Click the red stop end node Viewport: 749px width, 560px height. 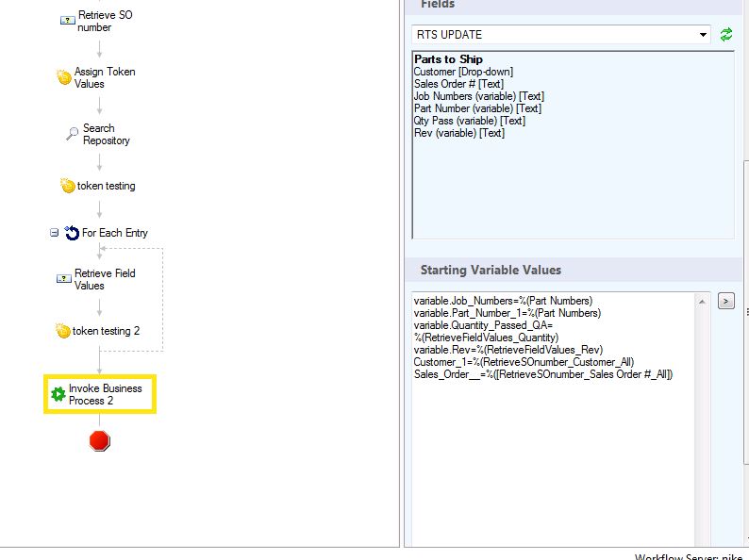99,440
